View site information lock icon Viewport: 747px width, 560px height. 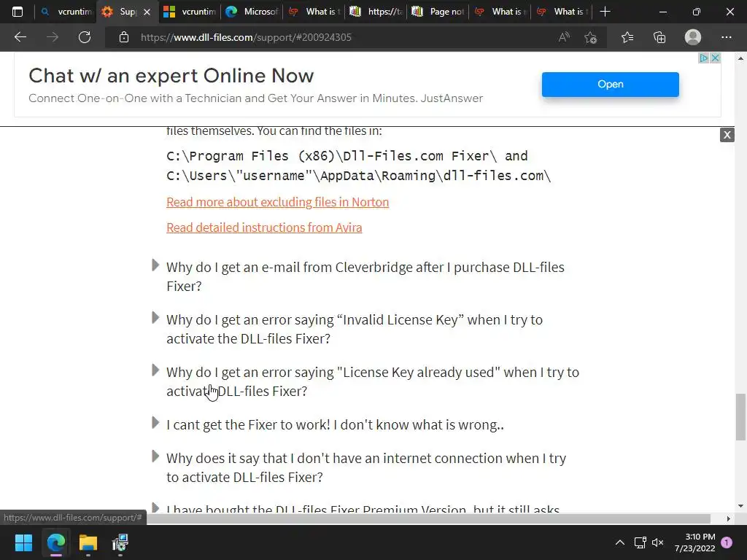click(x=124, y=37)
